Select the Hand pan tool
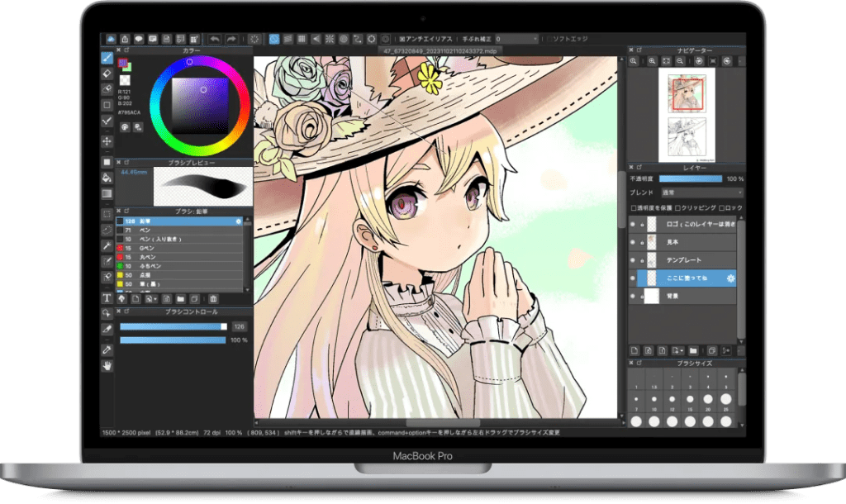Image resolution: width=846 pixels, height=504 pixels. (x=107, y=366)
